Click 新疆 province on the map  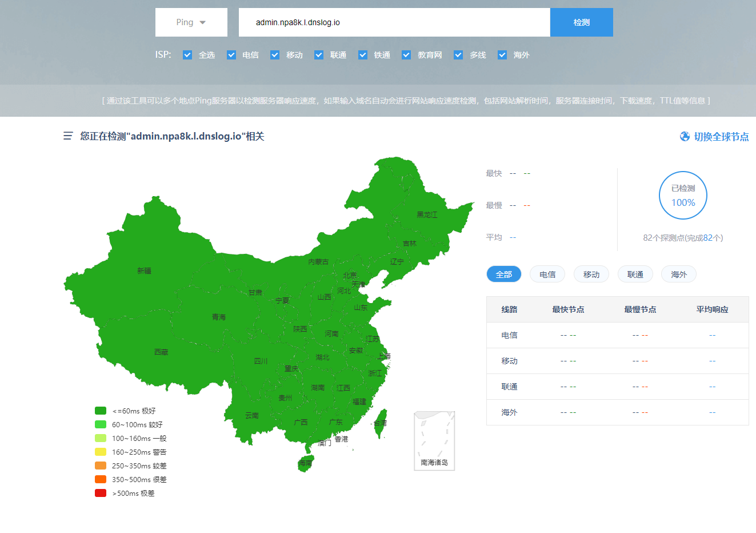144,271
